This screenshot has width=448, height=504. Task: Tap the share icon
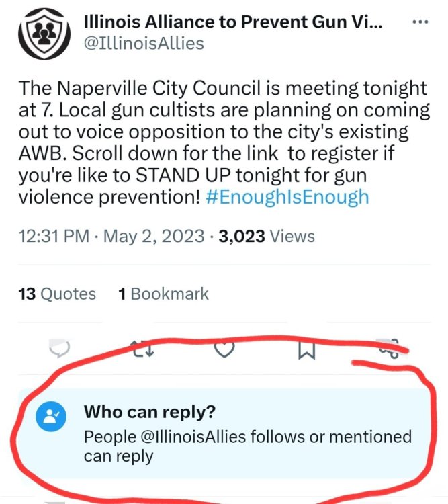click(389, 349)
